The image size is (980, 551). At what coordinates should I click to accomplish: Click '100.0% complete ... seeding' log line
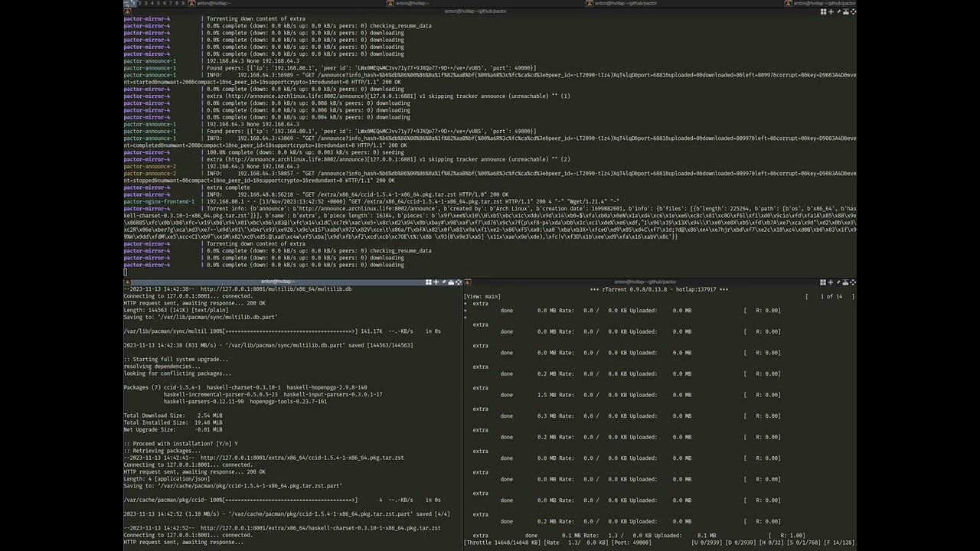[x=305, y=152]
